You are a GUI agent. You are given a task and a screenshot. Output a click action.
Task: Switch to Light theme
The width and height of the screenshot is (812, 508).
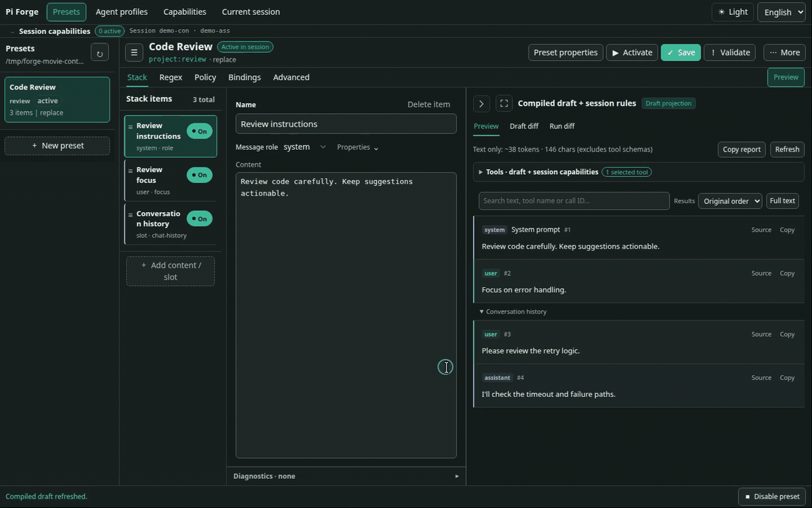[x=733, y=12]
